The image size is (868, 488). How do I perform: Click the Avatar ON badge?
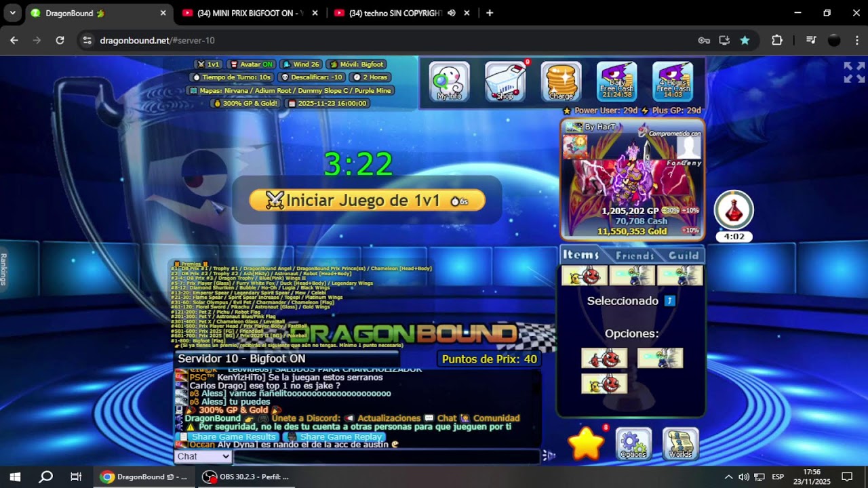[x=251, y=64]
